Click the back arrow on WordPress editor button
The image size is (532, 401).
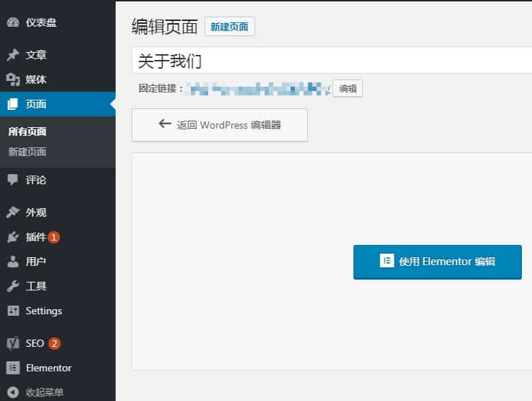(165, 124)
